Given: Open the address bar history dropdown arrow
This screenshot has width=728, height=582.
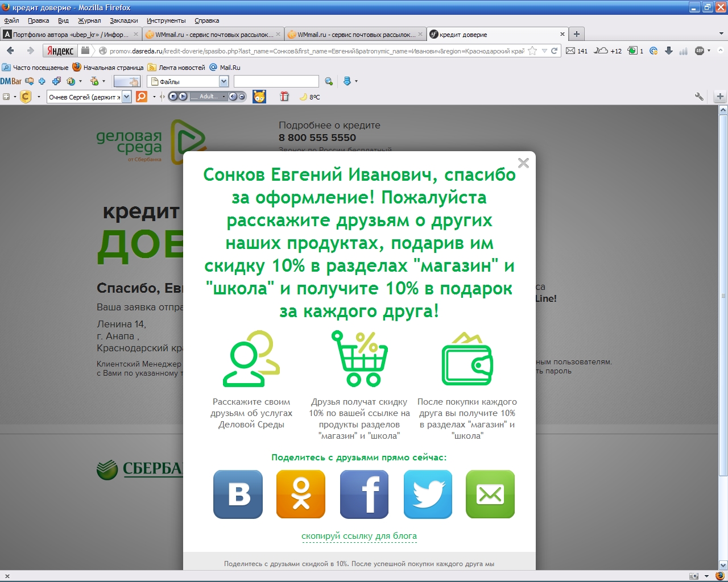Looking at the screenshot, I should point(544,51).
